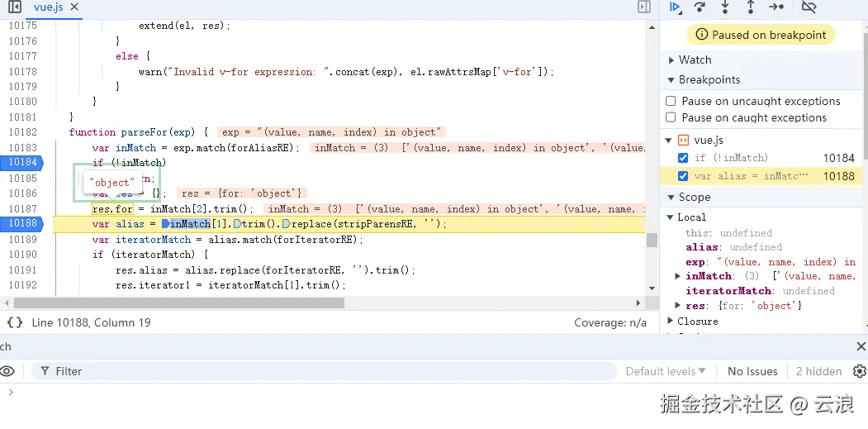
Task: Click the No Issues indicator
Action: point(752,371)
